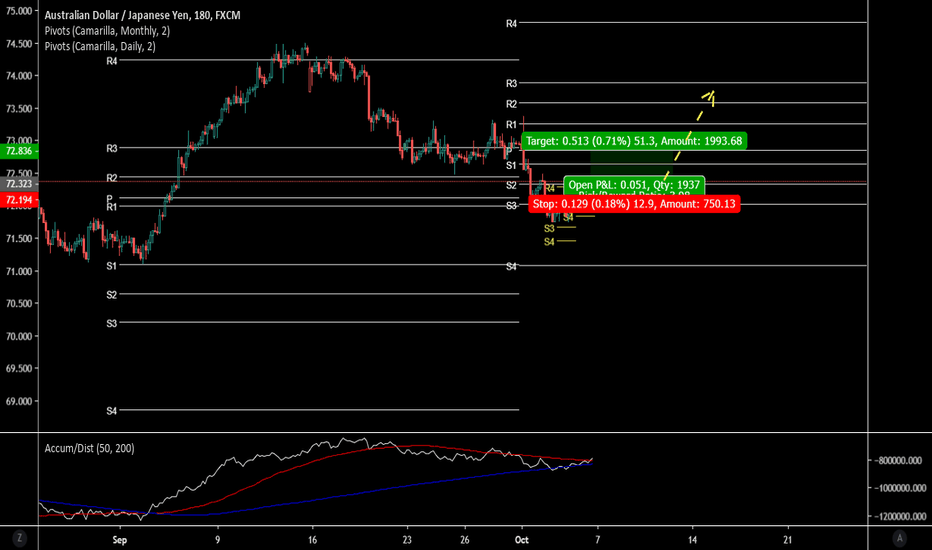Toggle the auto-scale A icon at bottom right

[x=899, y=538]
